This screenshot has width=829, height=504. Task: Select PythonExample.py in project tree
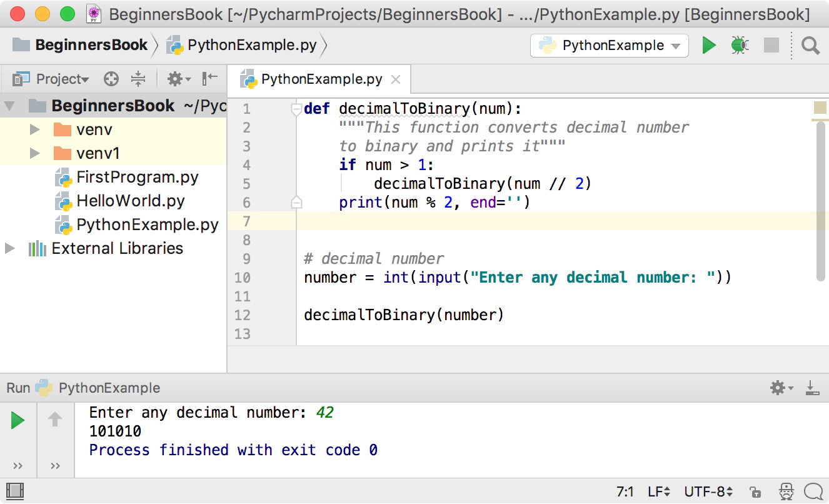coord(148,225)
